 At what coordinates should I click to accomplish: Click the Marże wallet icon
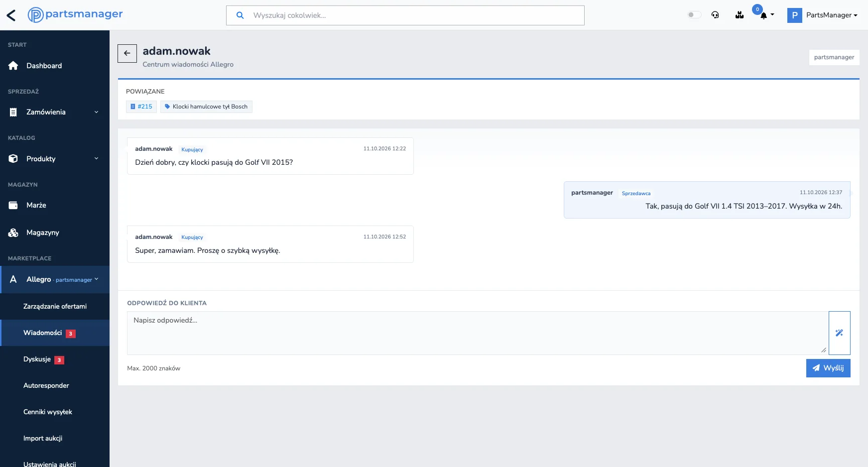click(x=13, y=205)
